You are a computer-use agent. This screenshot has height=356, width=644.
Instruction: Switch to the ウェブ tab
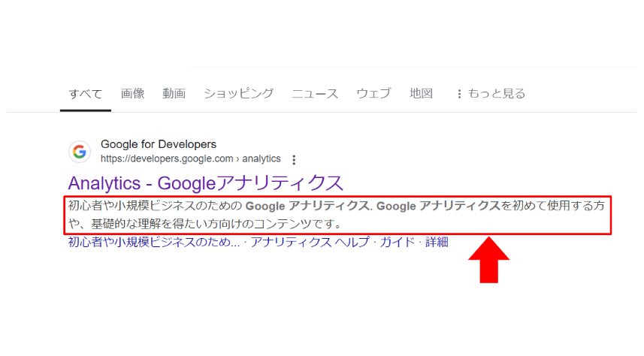coord(373,93)
